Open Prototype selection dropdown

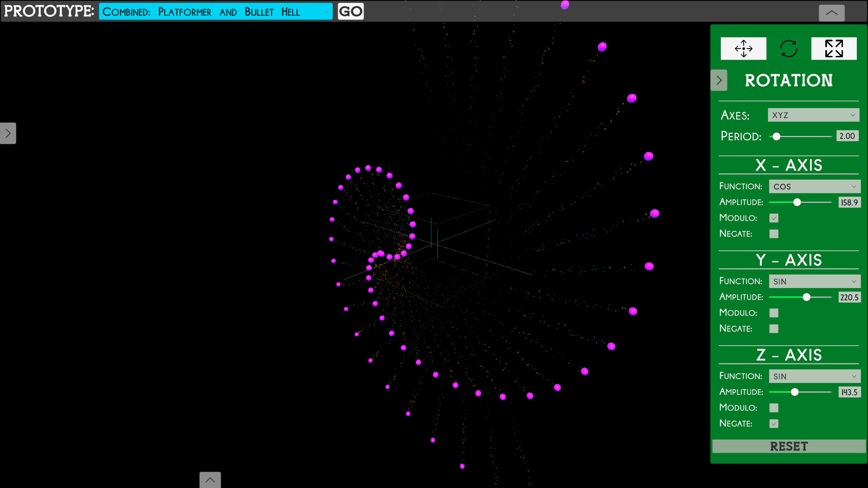(216, 12)
